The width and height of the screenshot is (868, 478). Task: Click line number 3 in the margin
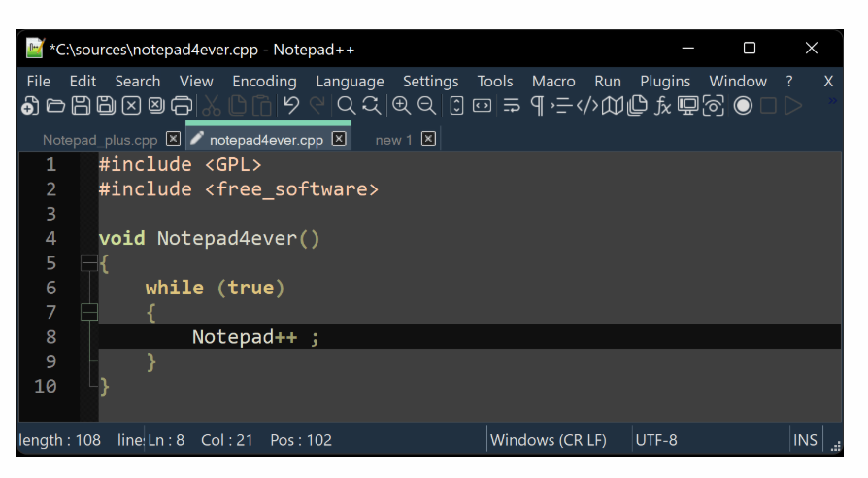point(50,214)
